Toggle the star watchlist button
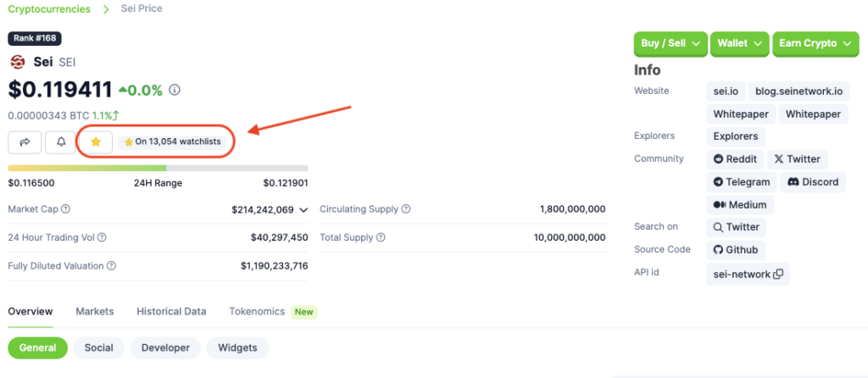This screenshot has height=378, width=868. pyautogui.click(x=96, y=142)
